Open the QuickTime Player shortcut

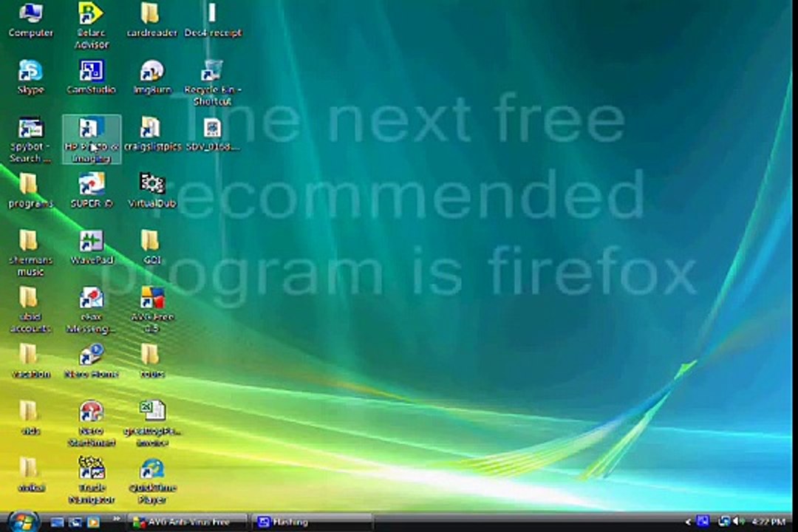point(151,481)
